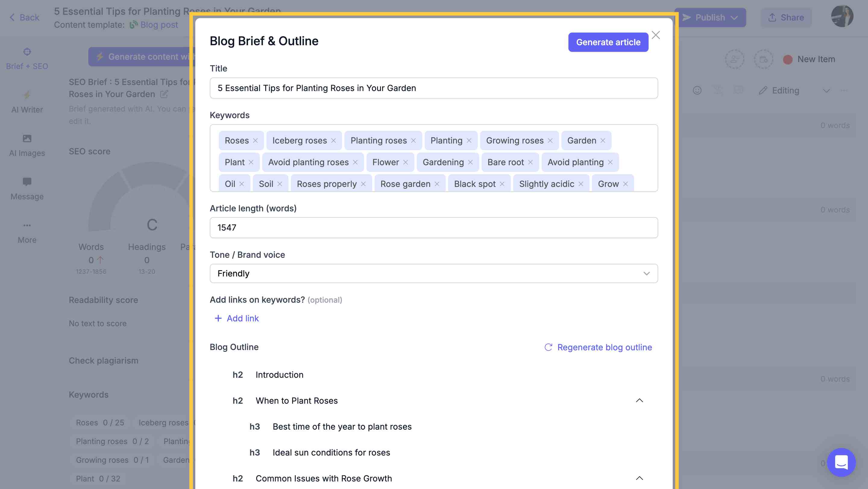Remove the Soil keyword tag
This screenshot has height=489, width=868.
(280, 184)
